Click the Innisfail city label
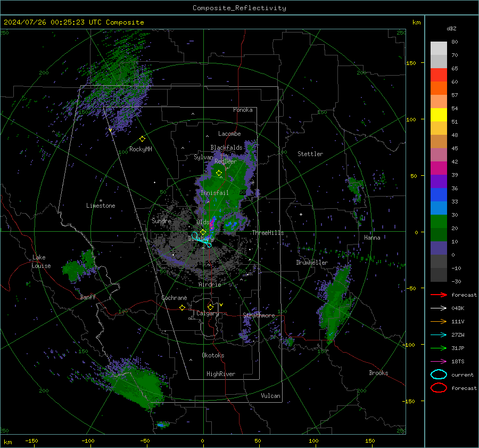Screen dimensions: 479x448 point(214,193)
